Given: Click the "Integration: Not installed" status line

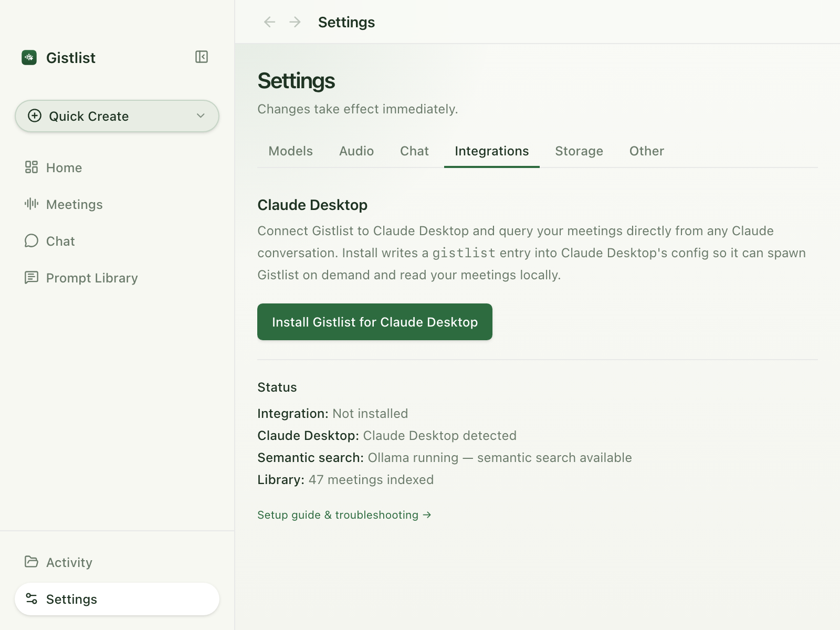Looking at the screenshot, I should click(x=333, y=414).
